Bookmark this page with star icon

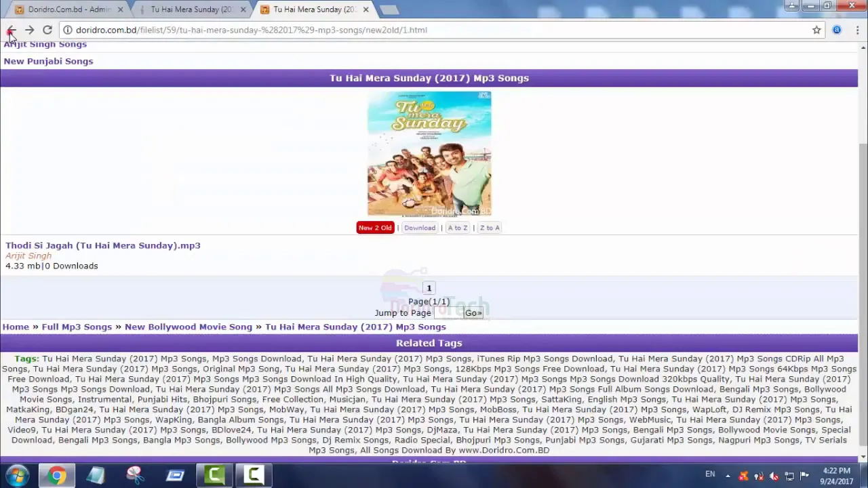click(x=816, y=30)
